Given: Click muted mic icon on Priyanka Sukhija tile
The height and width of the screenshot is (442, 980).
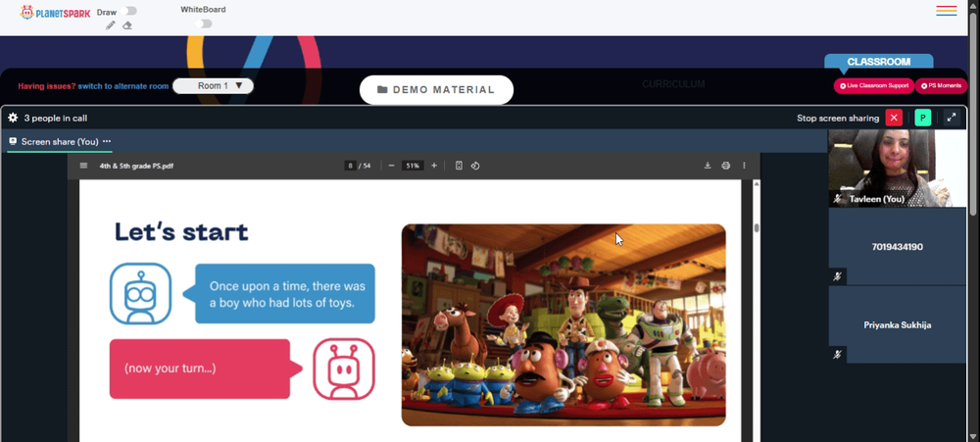Looking at the screenshot, I should [838, 355].
